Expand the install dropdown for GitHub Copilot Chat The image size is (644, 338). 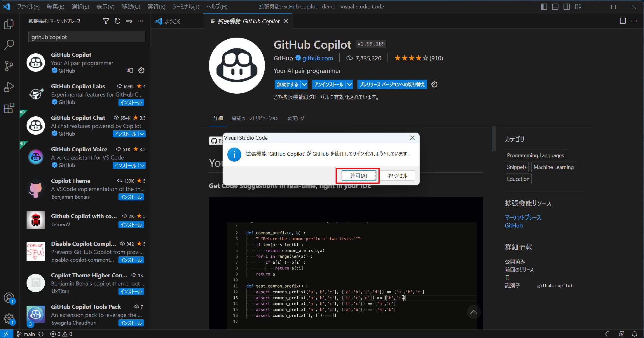click(142, 134)
